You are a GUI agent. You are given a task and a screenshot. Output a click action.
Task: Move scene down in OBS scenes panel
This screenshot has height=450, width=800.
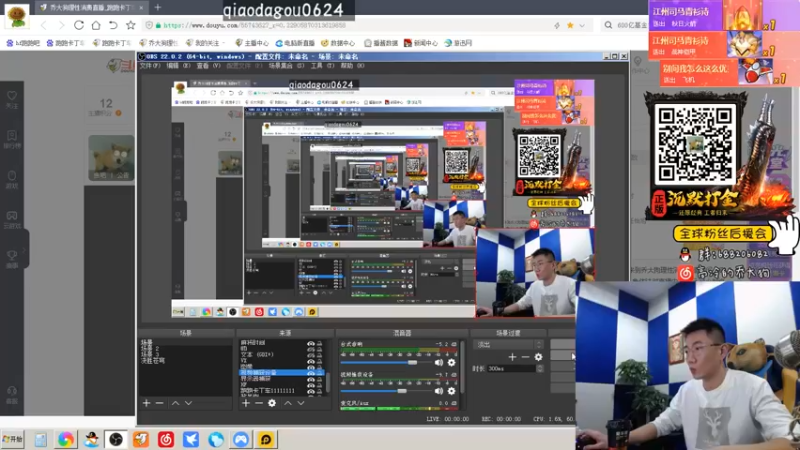coord(188,403)
